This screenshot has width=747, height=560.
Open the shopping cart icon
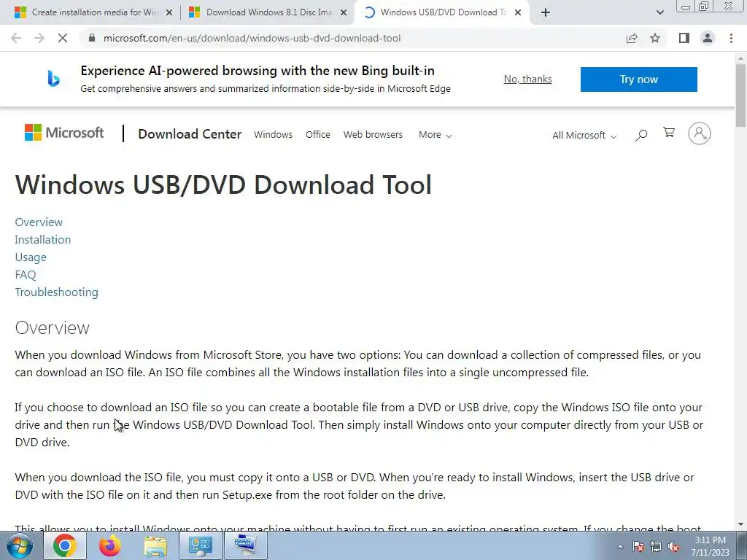point(669,133)
